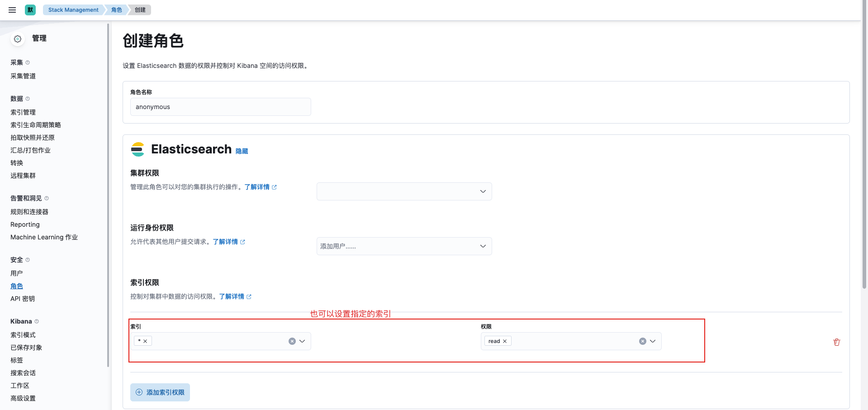Click the 添加索引权限 button
The image size is (868, 410).
(x=160, y=392)
